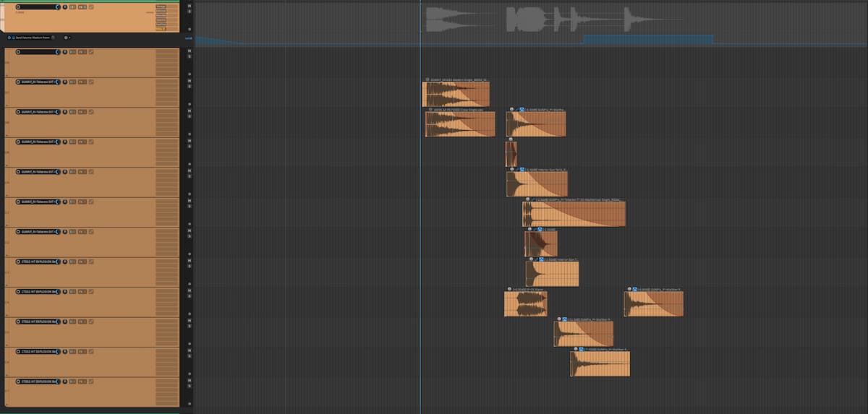Viewport: 868px width, 414px height.
Task: Open input chevron on fifth GUNRIFL track
Action: point(56,202)
